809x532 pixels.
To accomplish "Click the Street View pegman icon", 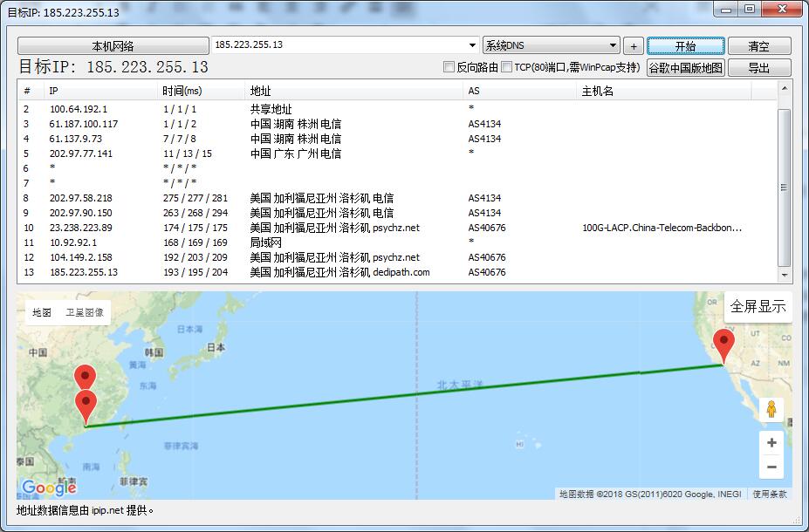I will (771, 410).
